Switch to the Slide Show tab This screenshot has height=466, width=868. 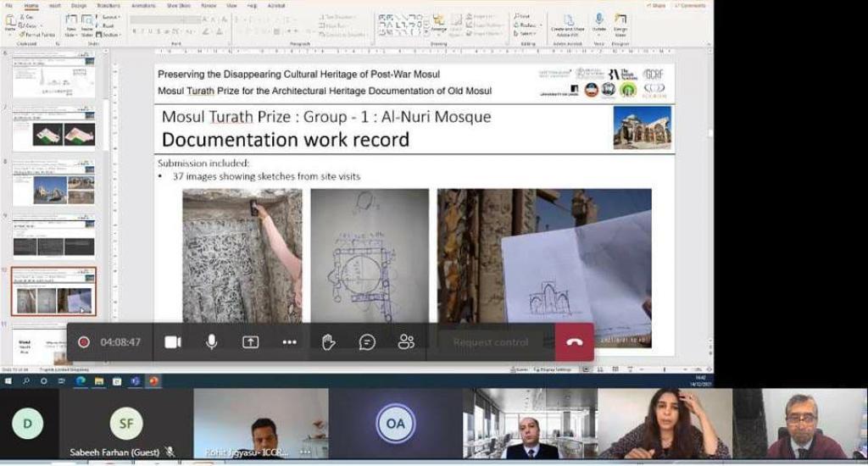pos(178,5)
